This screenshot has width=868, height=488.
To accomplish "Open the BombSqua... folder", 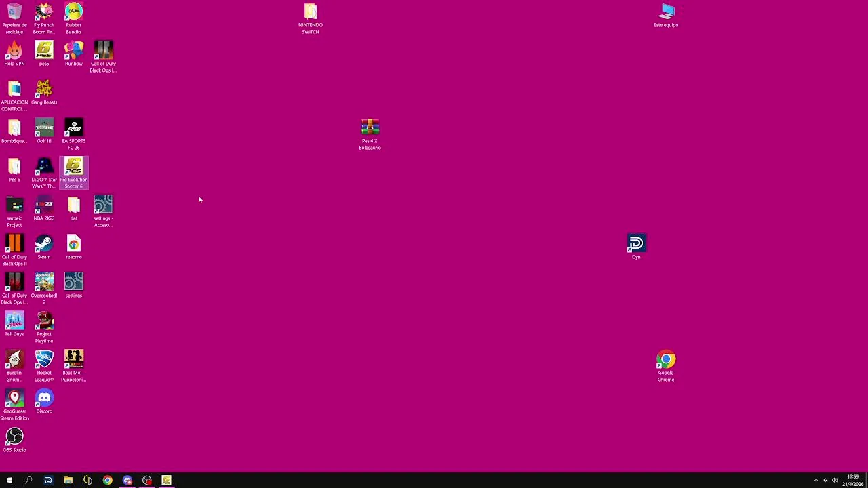I will (x=14, y=131).
